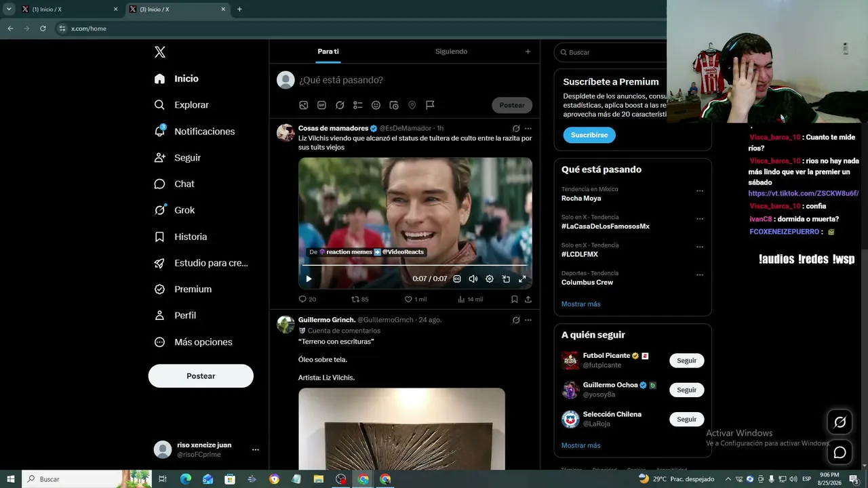Share the Cosas de mamadores post
The height and width of the screenshot is (488, 868).
point(528,299)
